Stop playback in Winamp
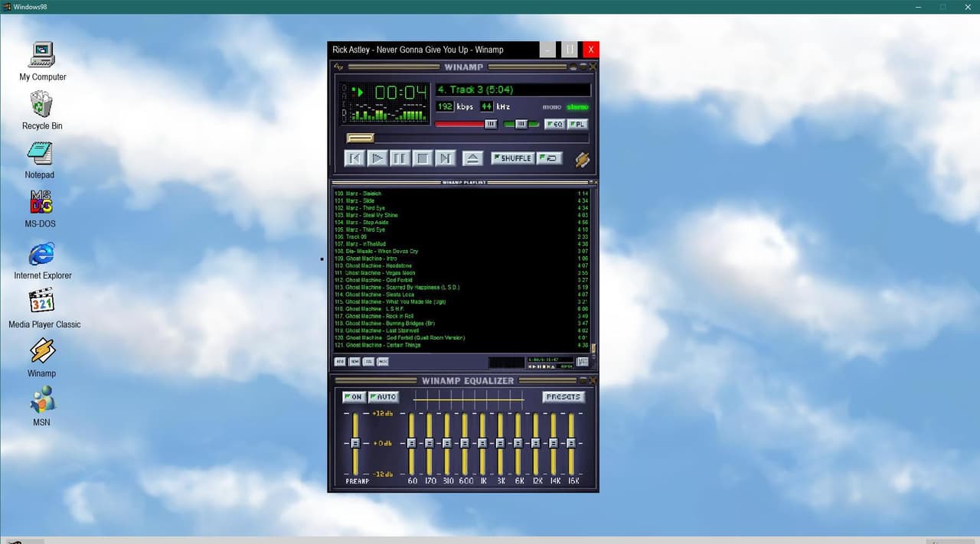 pyautogui.click(x=423, y=158)
